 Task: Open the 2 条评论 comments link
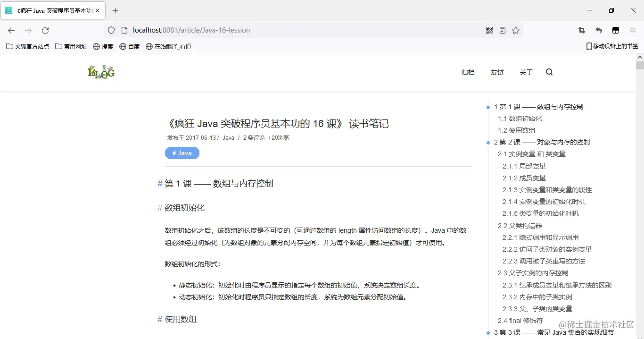click(253, 137)
